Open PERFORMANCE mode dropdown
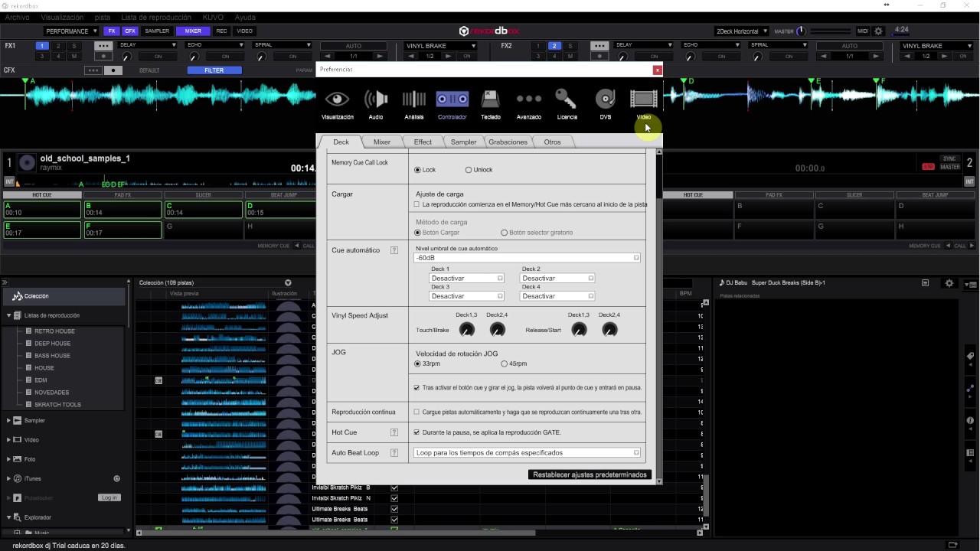 70,31
